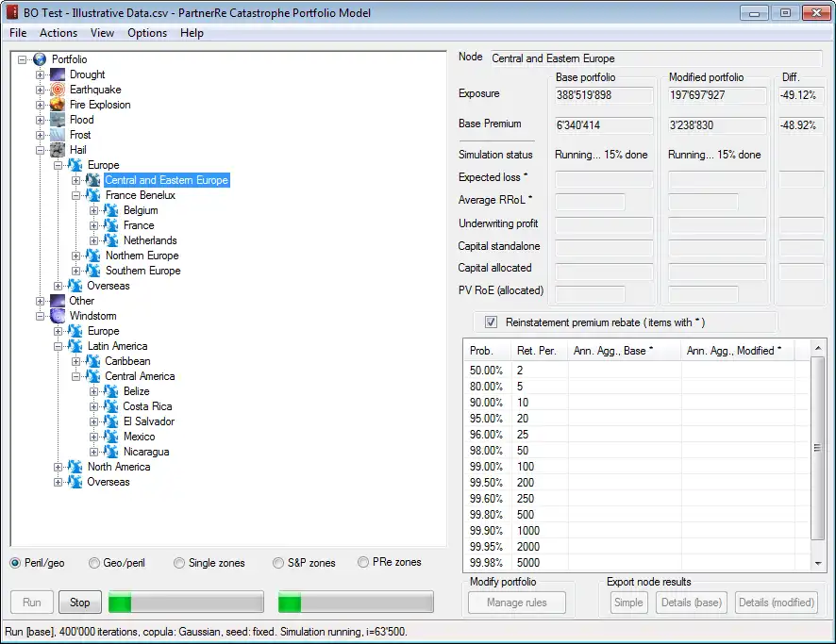
Task: Expand the Flood tree node
Action: pos(40,120)
